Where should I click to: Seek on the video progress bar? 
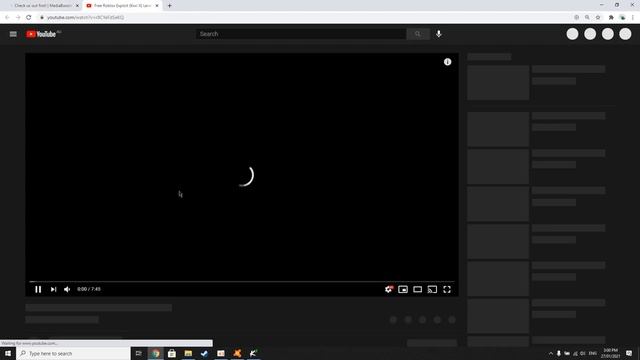(242, 282)
